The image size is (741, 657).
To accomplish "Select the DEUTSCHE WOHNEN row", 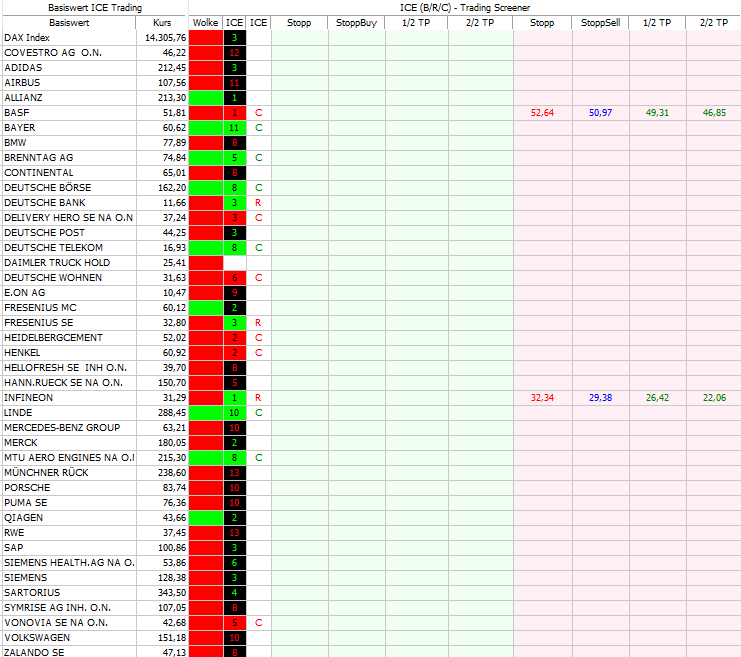I will tap(53, 278).
